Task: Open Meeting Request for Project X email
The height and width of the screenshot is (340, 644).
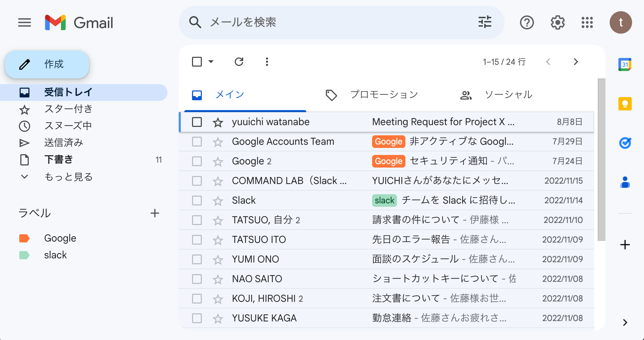Action: click(x=386, y=122)
